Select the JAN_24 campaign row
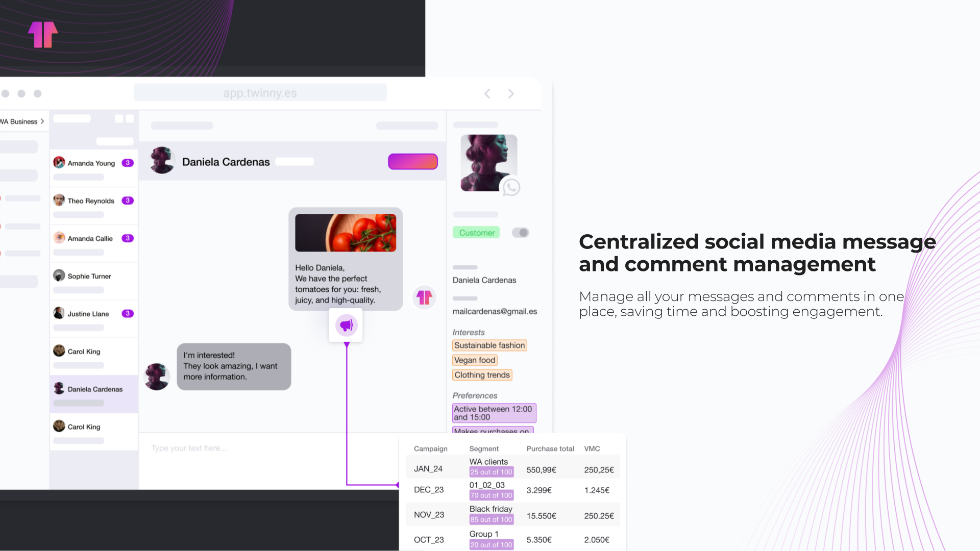Screen dimensions: 980x551 pyautogui.click(x=428, y=469)
